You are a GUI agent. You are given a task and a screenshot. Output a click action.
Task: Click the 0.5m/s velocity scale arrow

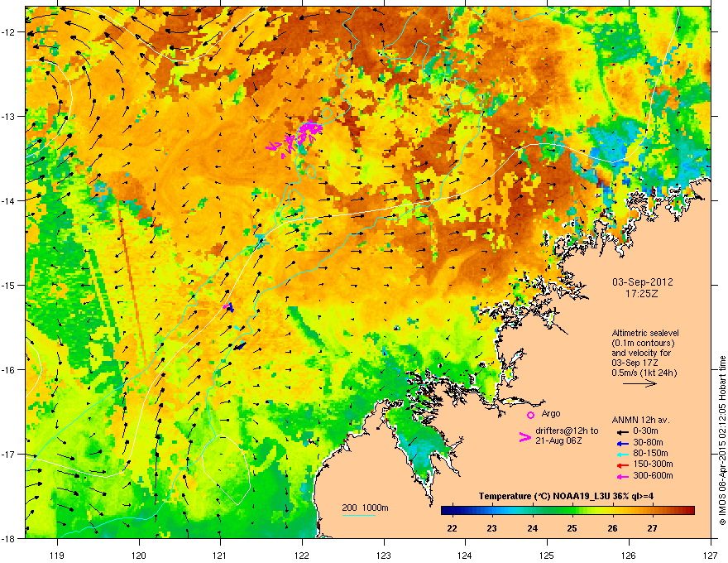(x=639, y=383)
